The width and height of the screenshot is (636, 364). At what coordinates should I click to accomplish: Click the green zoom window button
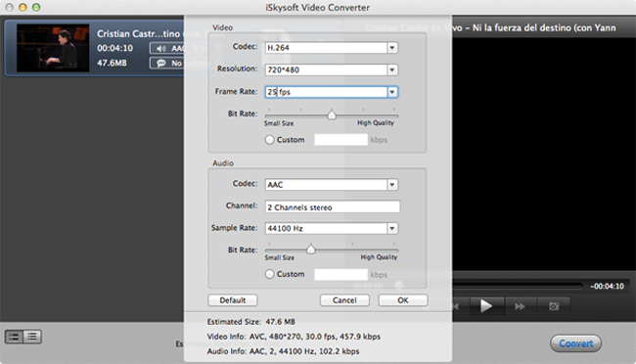click(x=36, y=7)
